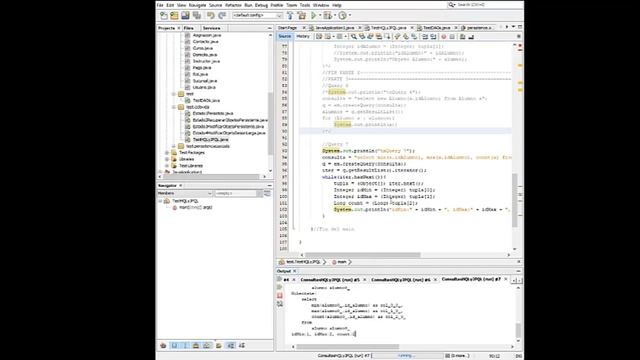The image size is (640, 360).
Task: Select Usuario.java in Projects tree
Action: [x=204, y=87]
